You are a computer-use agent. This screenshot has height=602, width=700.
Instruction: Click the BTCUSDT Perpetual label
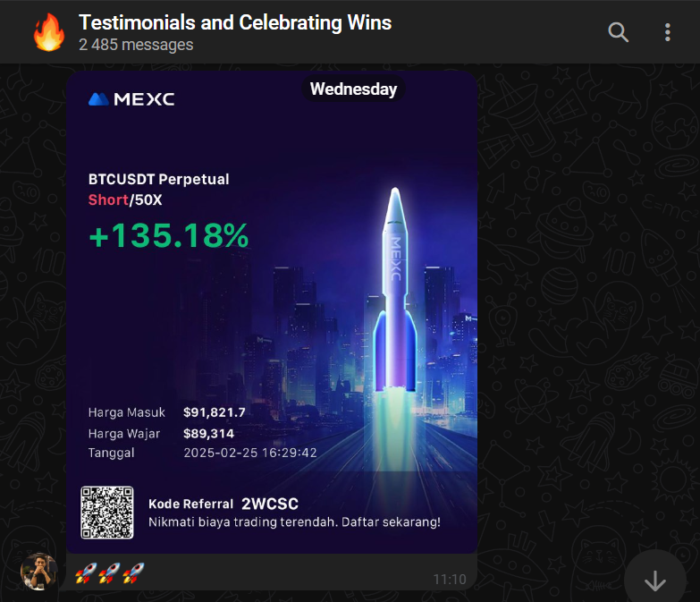[159, 179]
